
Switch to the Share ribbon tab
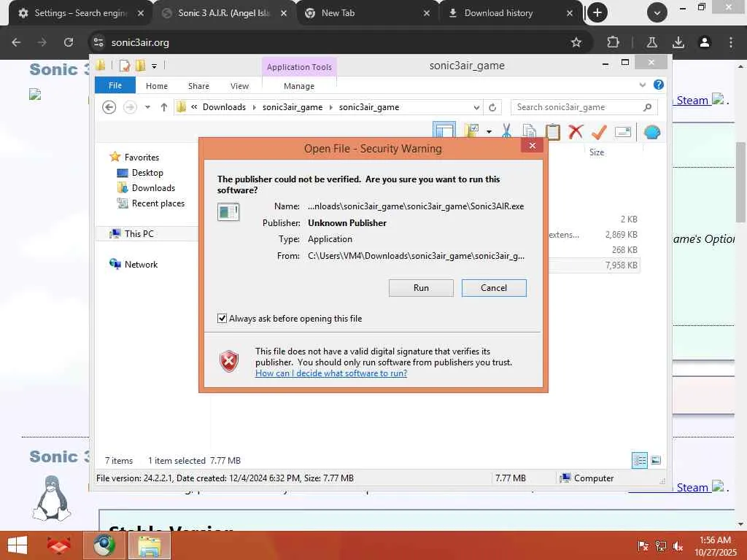[198, 86]
